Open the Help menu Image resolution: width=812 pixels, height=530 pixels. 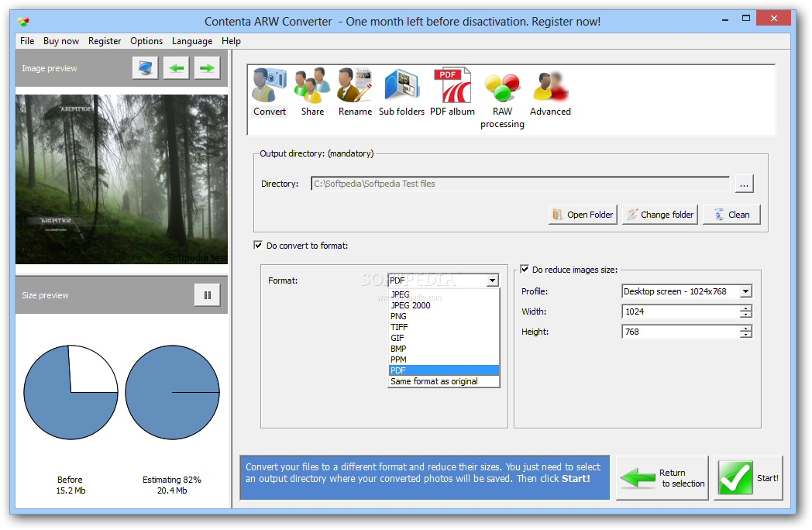click(231, 41)
